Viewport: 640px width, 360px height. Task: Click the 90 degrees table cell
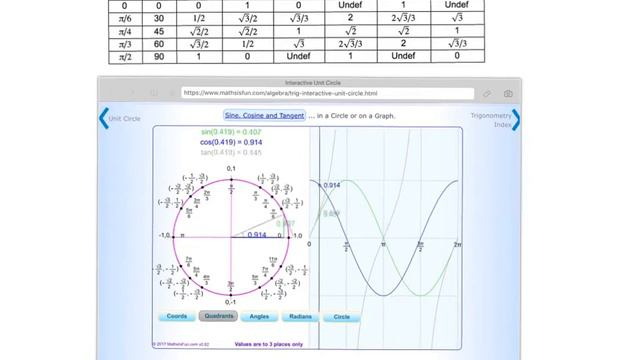[x=159, y=57]
